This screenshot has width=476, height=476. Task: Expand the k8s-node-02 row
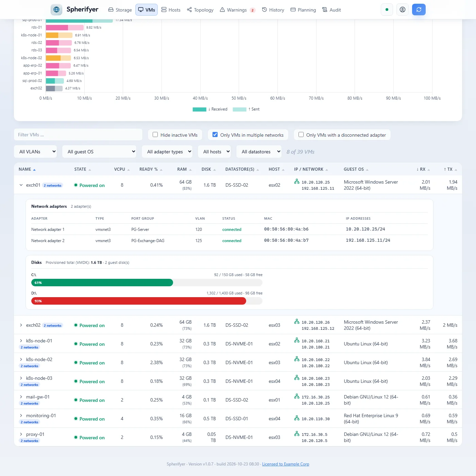coord(21,359)
